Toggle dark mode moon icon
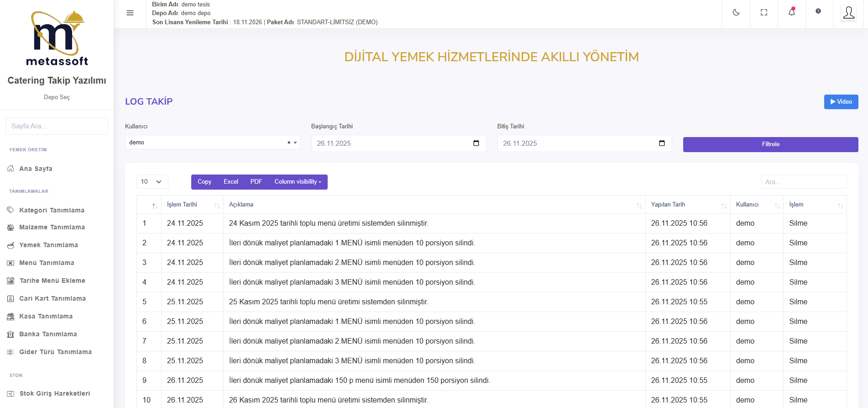This screenshot has width=868, height=408. [736, 13]
